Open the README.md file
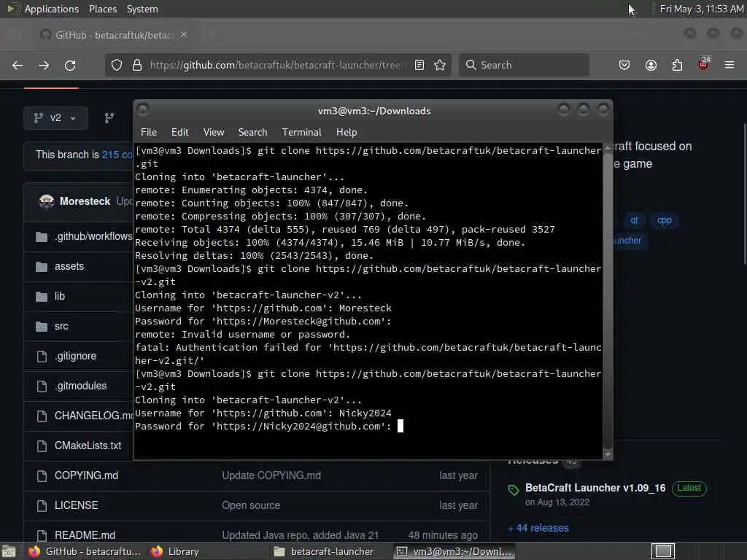Screen dimensions: 747x560 85,535
